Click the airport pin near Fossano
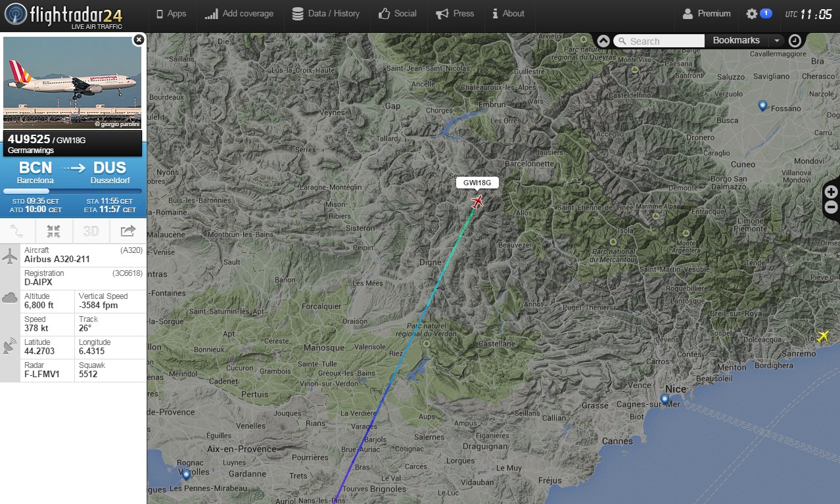The height and width of the screenshot is (504, 840). (x=762, y=106)
